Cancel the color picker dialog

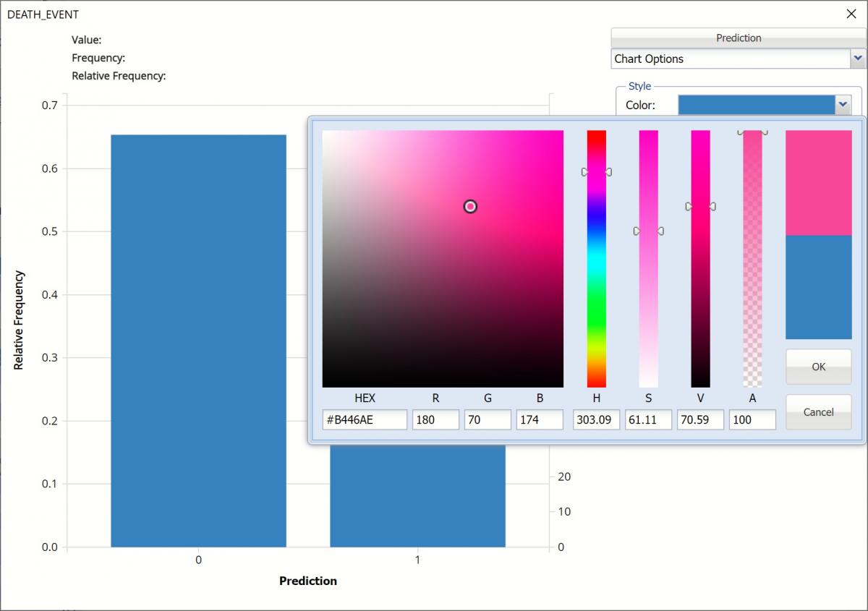[818, 412]
